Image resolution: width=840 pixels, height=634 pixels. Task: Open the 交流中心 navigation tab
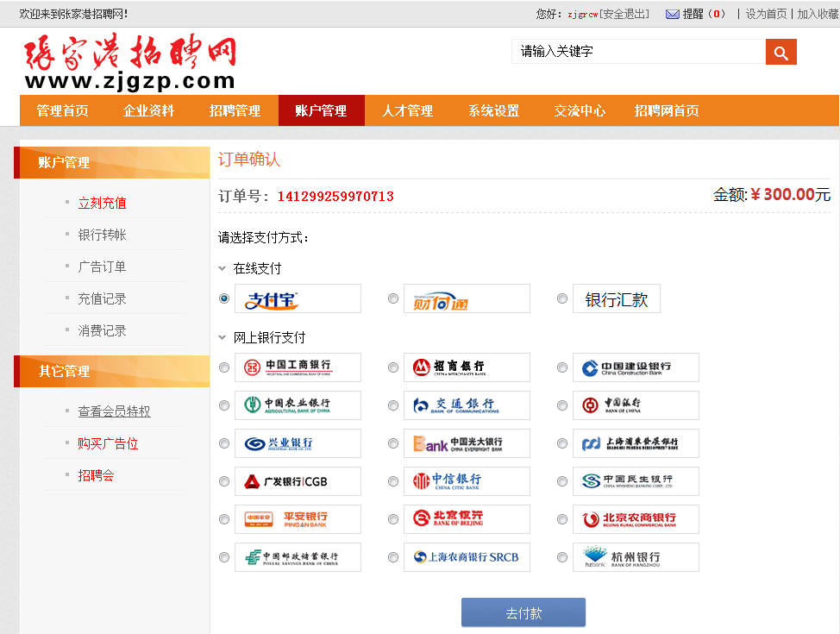(x=580, y=110)
